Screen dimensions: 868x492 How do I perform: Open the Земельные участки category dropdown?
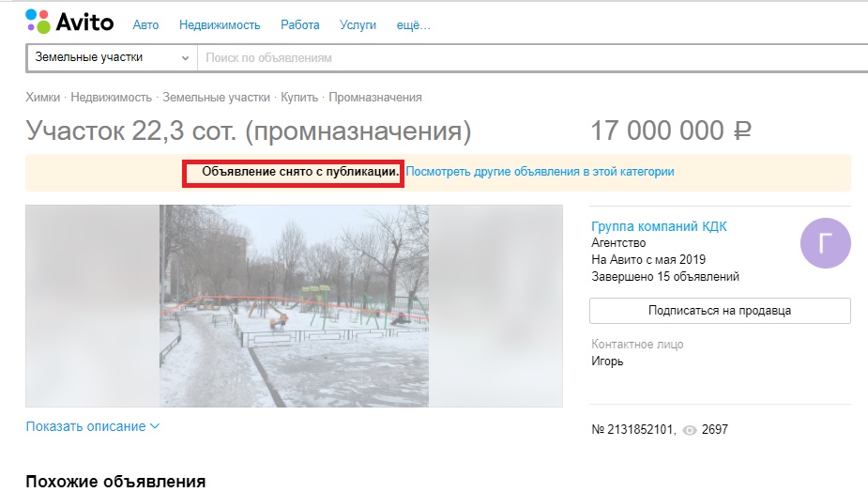pos(111,57)
